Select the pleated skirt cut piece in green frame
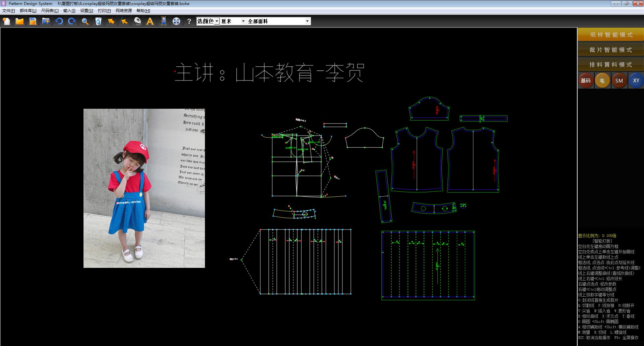 (428, 265)
